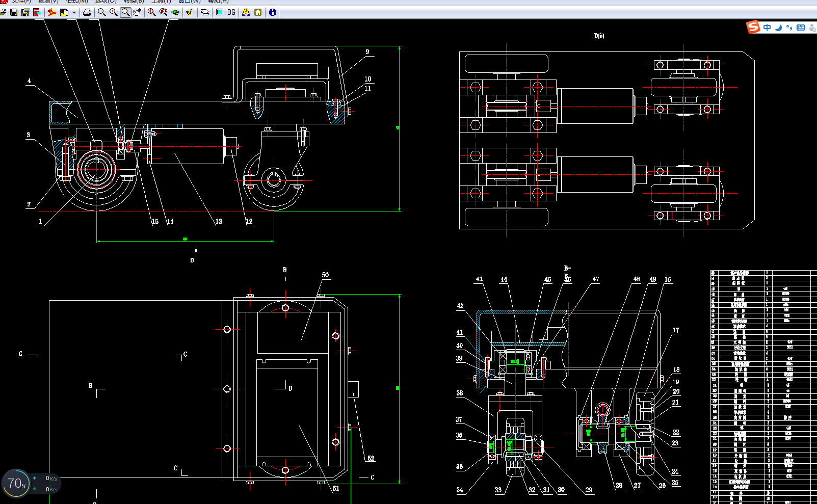Save the current drawing file
This screenshot has height=504, width=817.
(x=14, y=12)
